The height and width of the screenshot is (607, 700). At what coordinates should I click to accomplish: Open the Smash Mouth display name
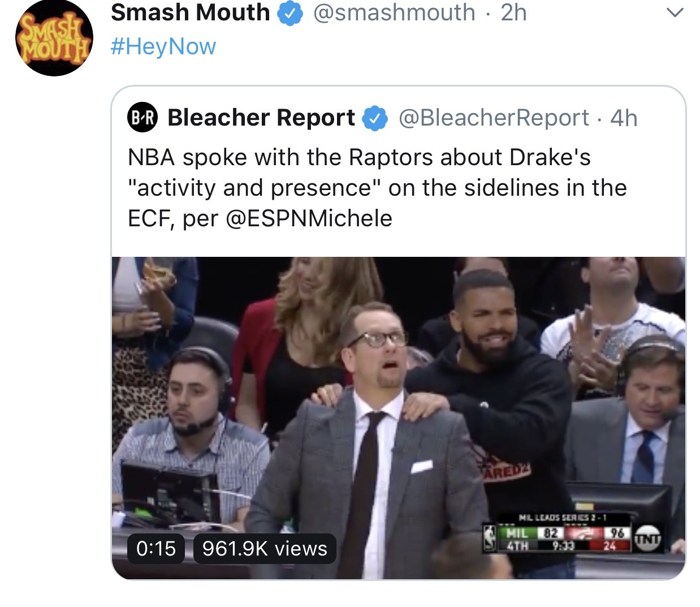(x=191, y=12)
